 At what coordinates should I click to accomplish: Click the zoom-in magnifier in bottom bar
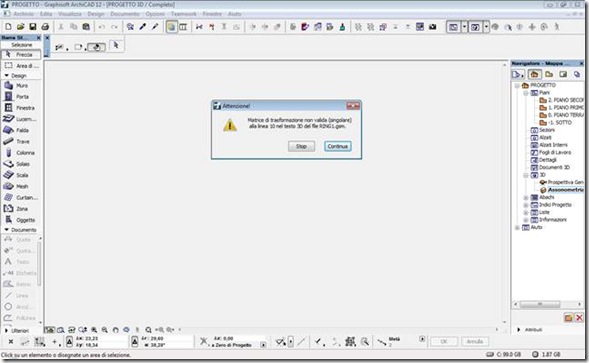coord(94,330)
